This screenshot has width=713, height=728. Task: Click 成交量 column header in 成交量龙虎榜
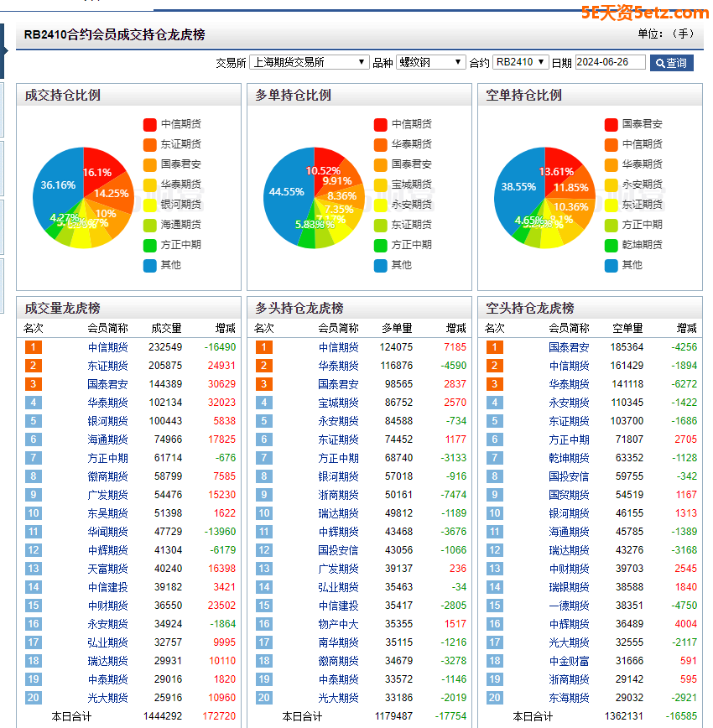click(x=166, y=328)
